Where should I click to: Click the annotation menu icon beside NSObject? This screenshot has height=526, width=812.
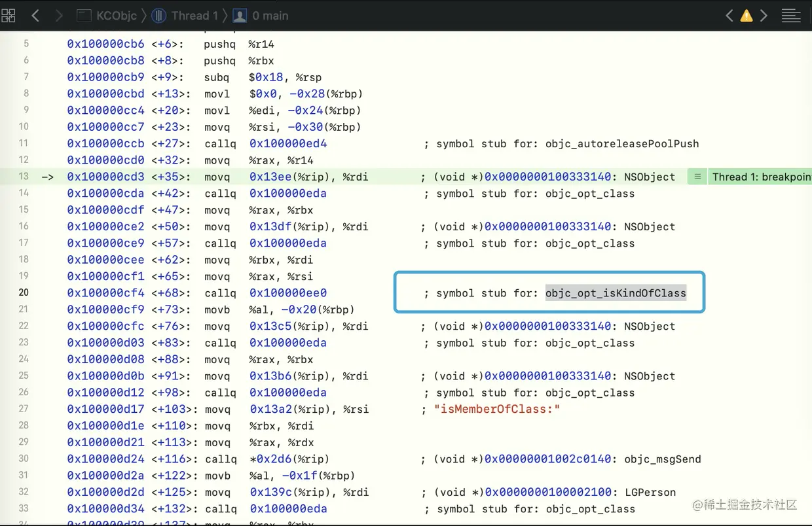pos(697,177)
